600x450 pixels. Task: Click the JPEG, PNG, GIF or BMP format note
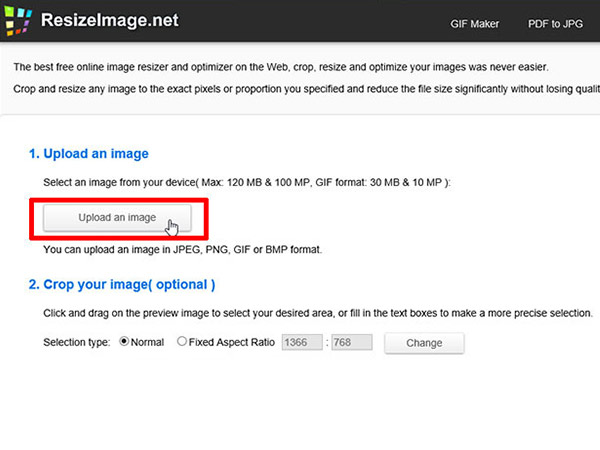pos(183,250)
